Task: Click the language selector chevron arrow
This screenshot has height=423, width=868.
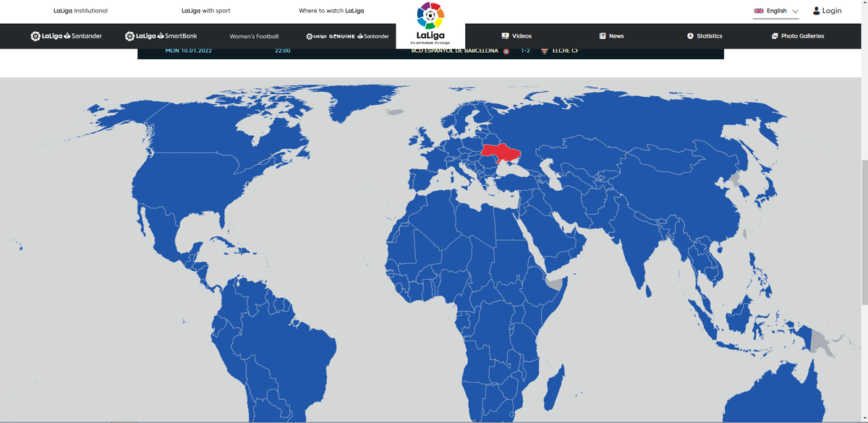Action: (x=795, y=12)
